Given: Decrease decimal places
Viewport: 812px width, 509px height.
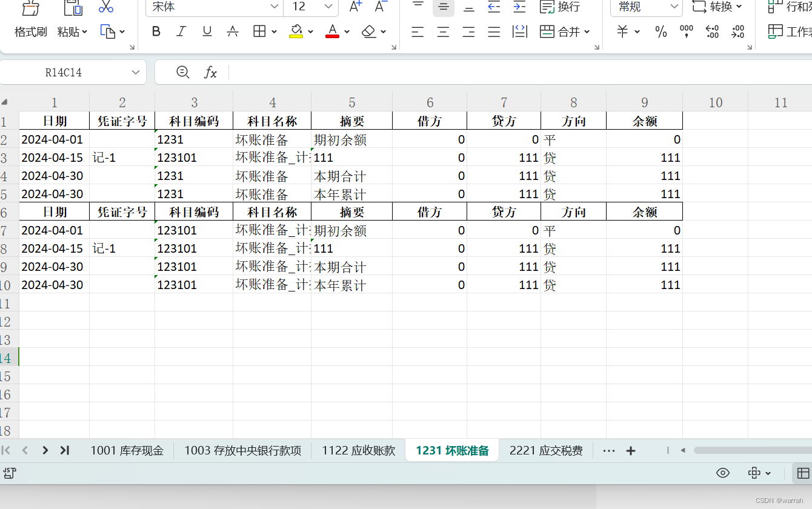Looking at the screenshot, I should tap(737, 32).
